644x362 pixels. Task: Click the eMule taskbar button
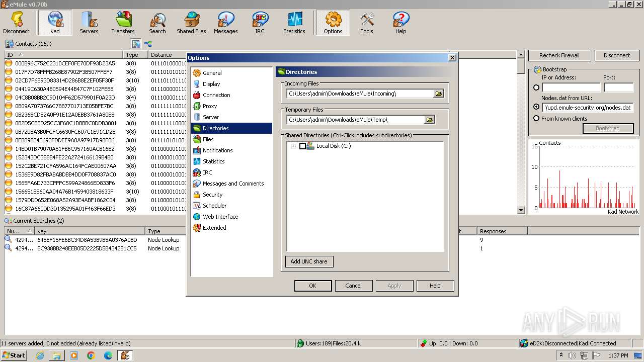tap(125, 355)
